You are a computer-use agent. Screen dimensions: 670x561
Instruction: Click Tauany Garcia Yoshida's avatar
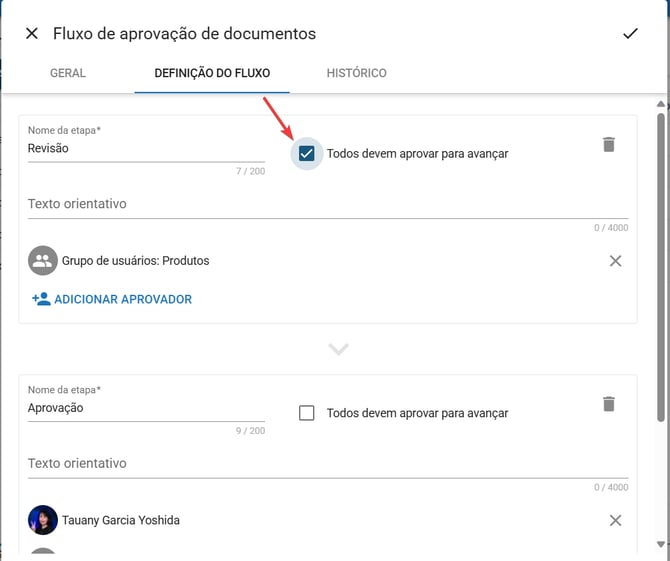point(43,520)
